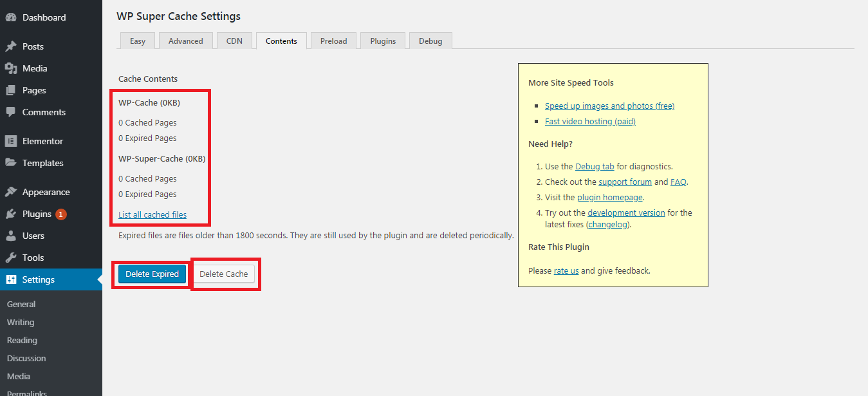Visit the plugin homepage link

point(610,197)
